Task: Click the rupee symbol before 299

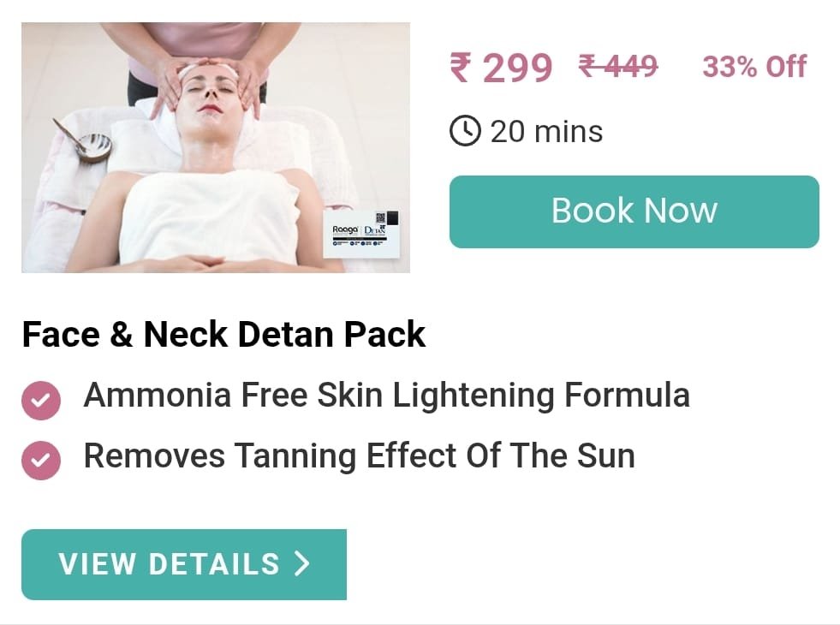Action: (x=461, y=68)
